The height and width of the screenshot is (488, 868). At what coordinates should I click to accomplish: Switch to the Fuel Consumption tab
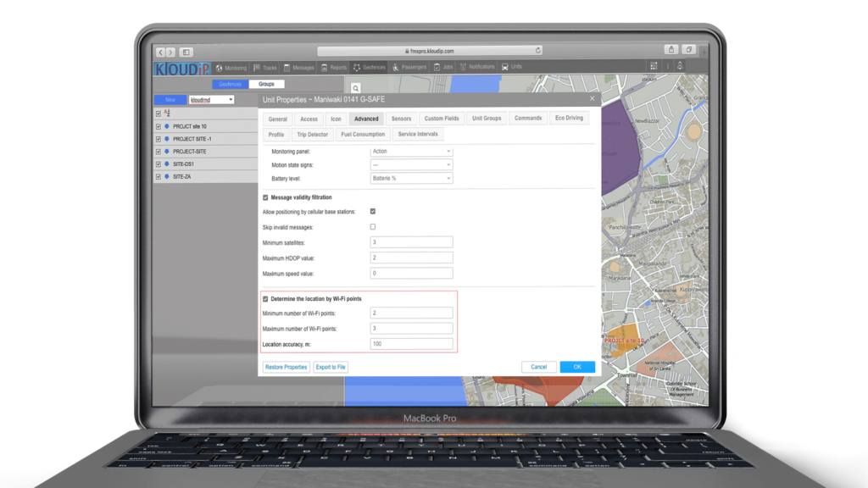363,135
